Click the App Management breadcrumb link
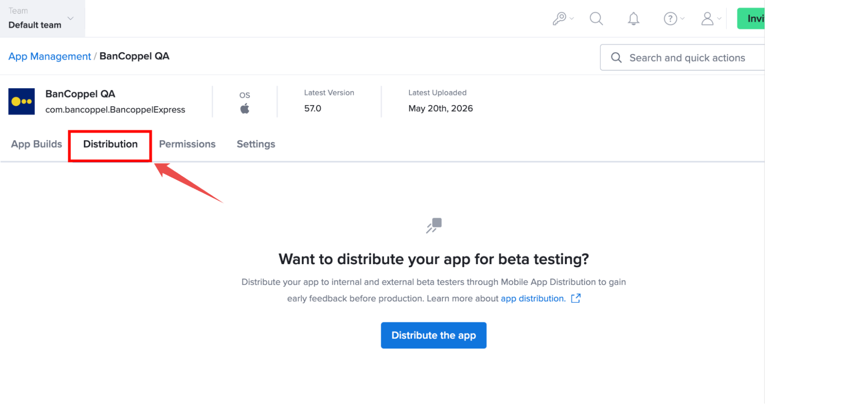Image resolution: width=868 pixels, height=404 pixels. [x=50, y=56]
